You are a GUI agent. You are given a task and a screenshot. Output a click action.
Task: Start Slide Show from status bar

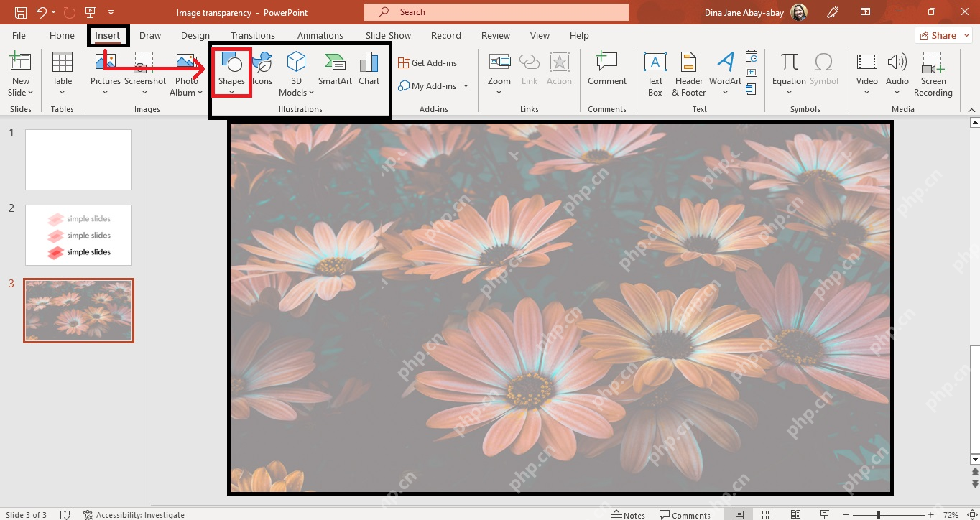click(823, 515)
